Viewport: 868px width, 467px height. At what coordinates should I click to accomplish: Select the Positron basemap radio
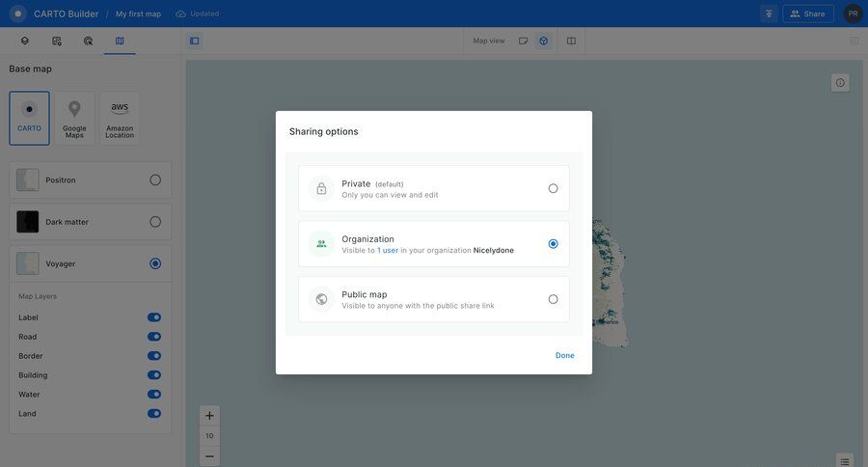point(155,180)
